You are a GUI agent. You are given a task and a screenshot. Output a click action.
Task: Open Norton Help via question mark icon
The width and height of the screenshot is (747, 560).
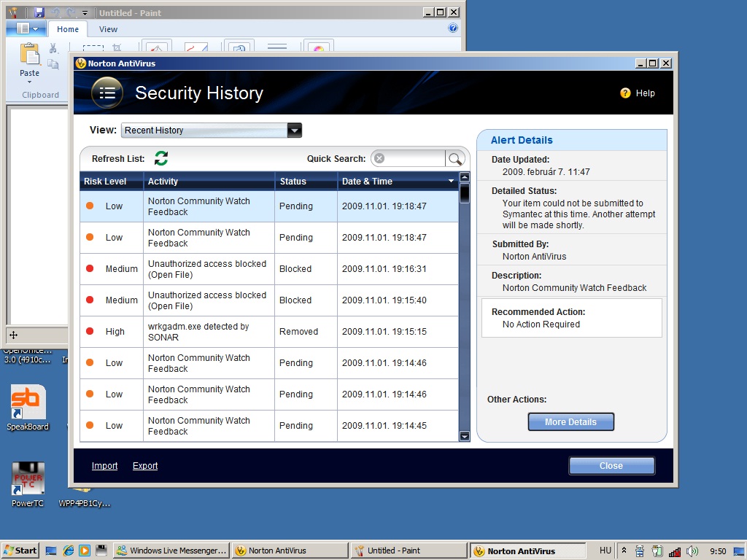tap(625, 93)
